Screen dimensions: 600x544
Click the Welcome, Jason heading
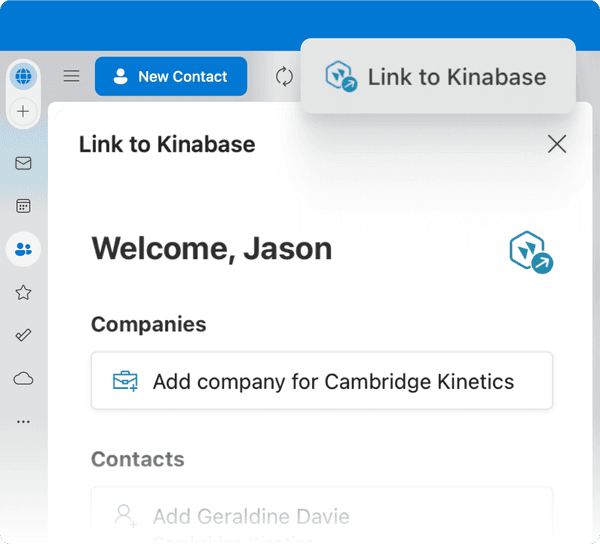(212, 249)
